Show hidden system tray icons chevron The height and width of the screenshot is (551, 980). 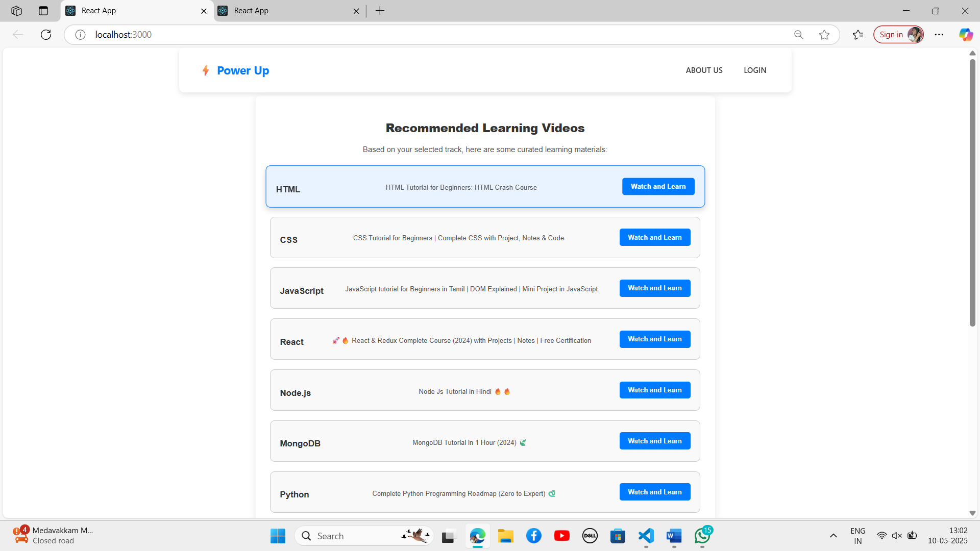834,536
